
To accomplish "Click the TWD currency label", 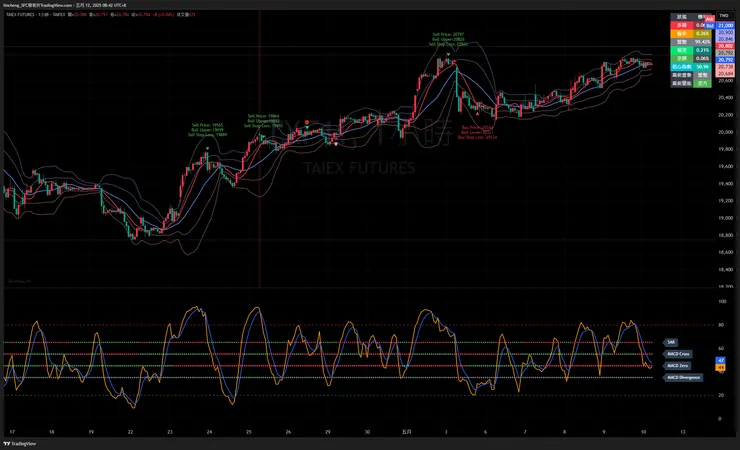I will 724,16.
